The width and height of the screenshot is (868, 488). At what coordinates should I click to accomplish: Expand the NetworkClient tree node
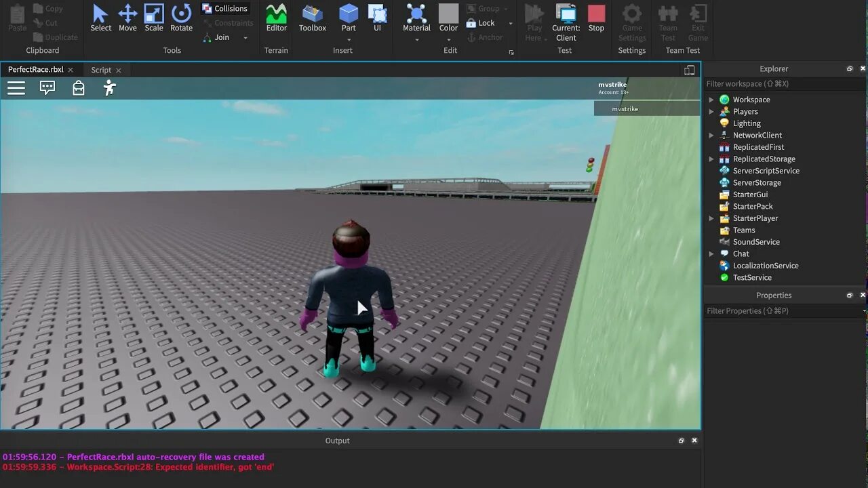[711, 136]
